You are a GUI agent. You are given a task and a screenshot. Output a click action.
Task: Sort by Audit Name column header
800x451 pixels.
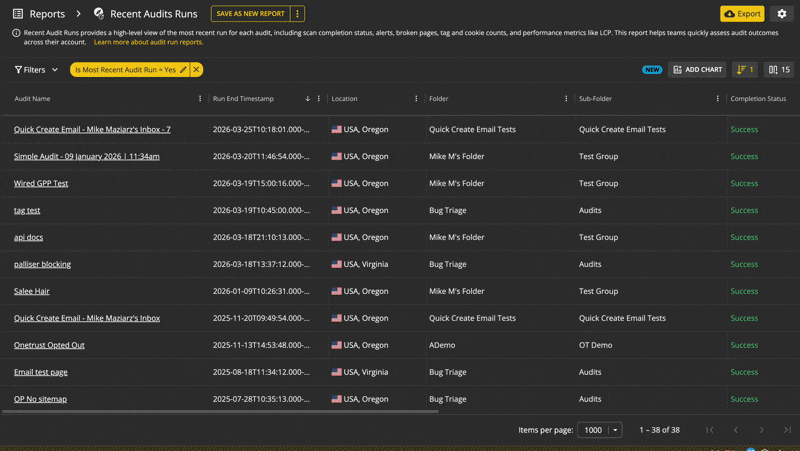point(32,99)
